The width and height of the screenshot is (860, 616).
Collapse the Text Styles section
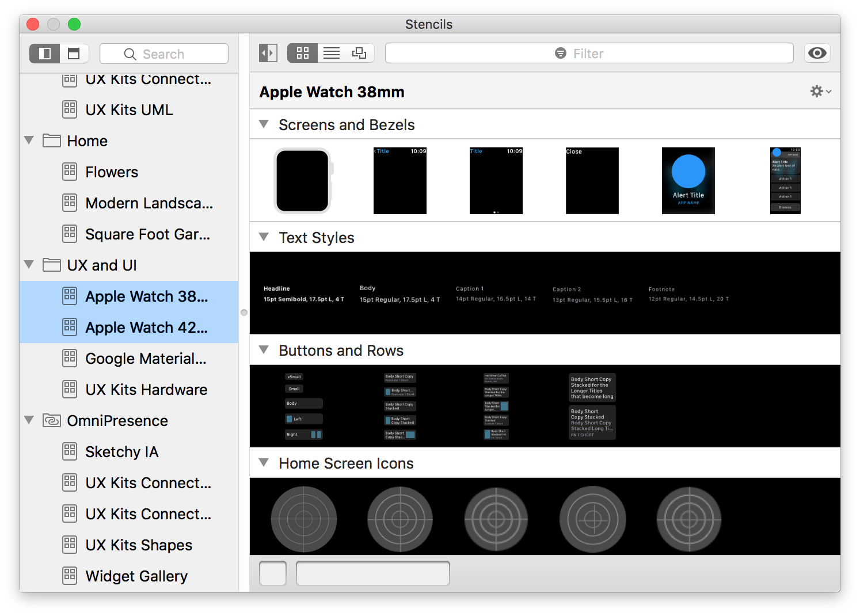(x=264, y=237)
